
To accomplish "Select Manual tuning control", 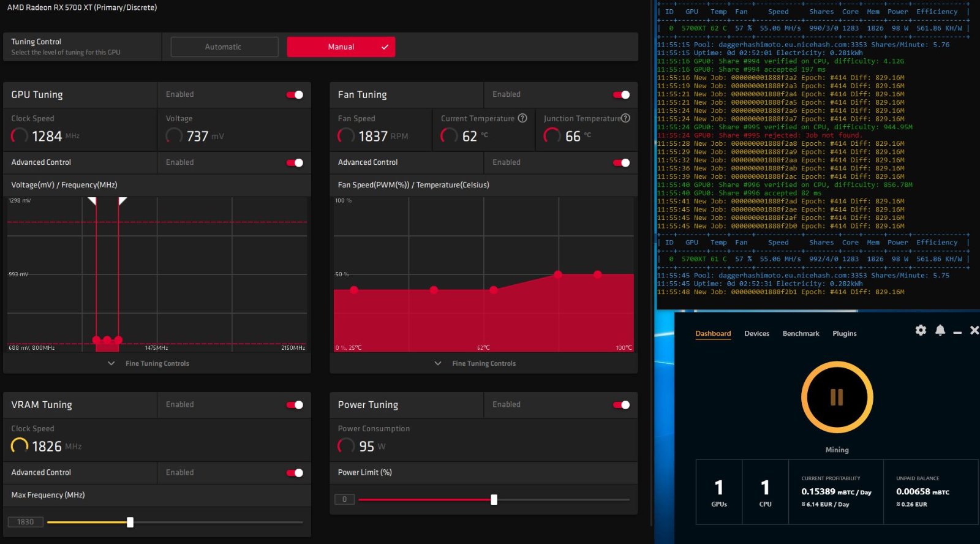I will (x=341, y=47).
